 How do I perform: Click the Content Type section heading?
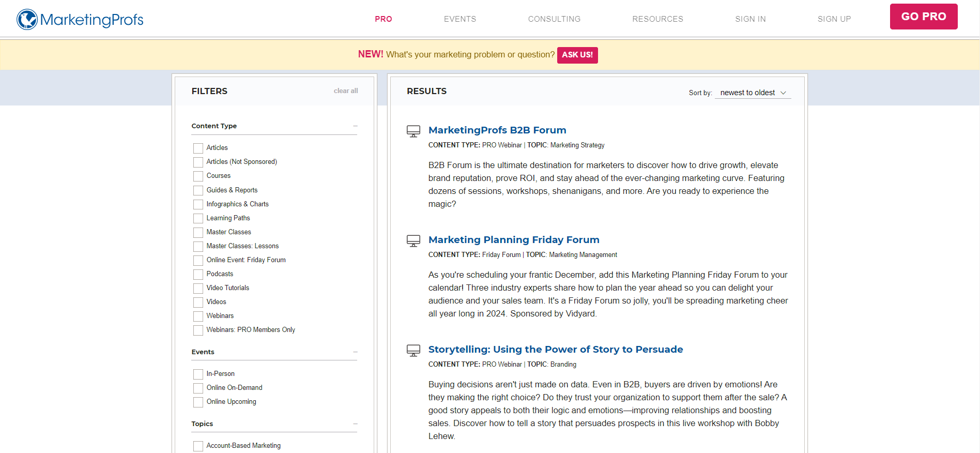coord(214,126)
